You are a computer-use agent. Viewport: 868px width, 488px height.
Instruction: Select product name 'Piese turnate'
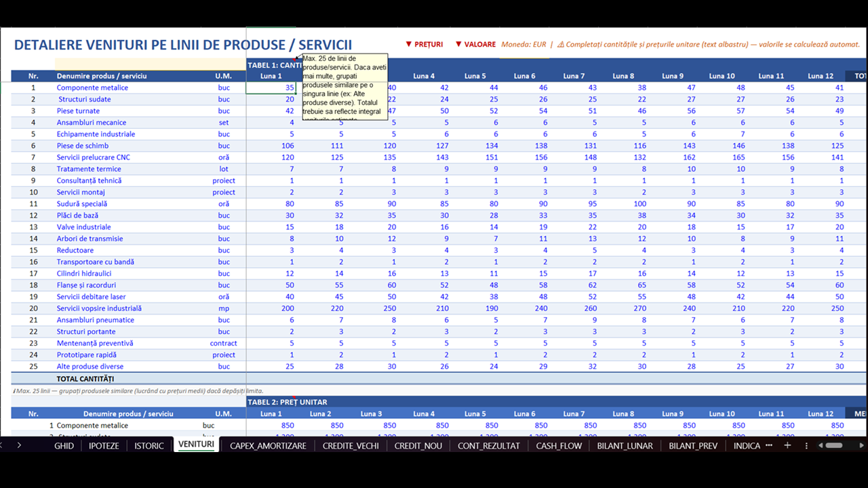point(78,110)
